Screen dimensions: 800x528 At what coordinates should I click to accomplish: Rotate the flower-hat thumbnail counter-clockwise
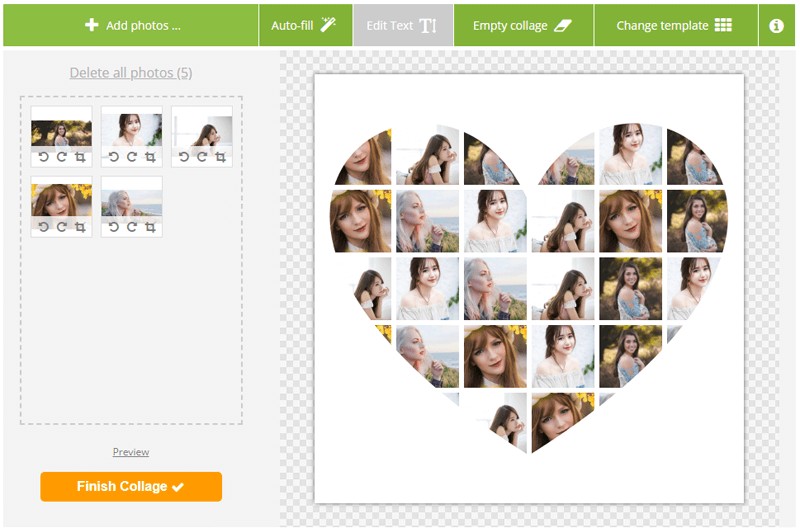(x=43, y=227)
